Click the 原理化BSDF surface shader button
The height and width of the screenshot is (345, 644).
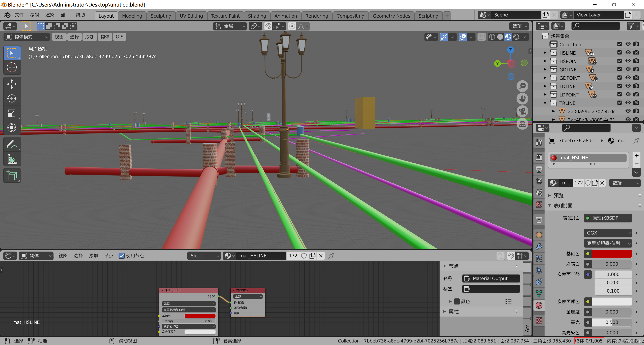(x=608, y=218)
